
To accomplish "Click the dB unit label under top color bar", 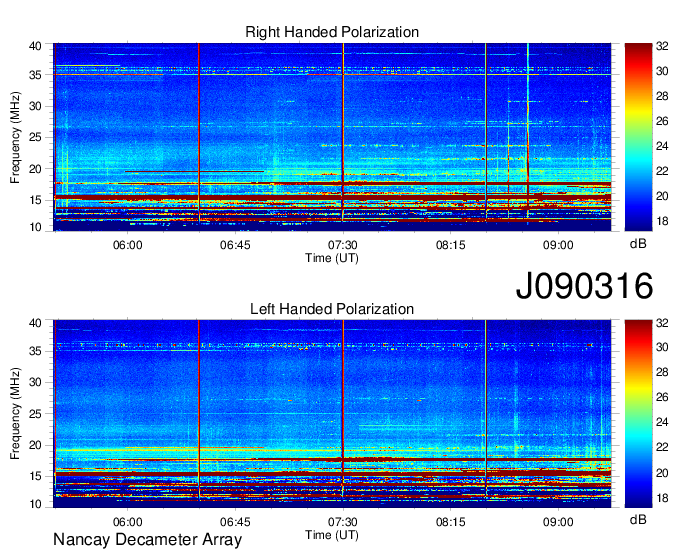I will tap(638, 244).
